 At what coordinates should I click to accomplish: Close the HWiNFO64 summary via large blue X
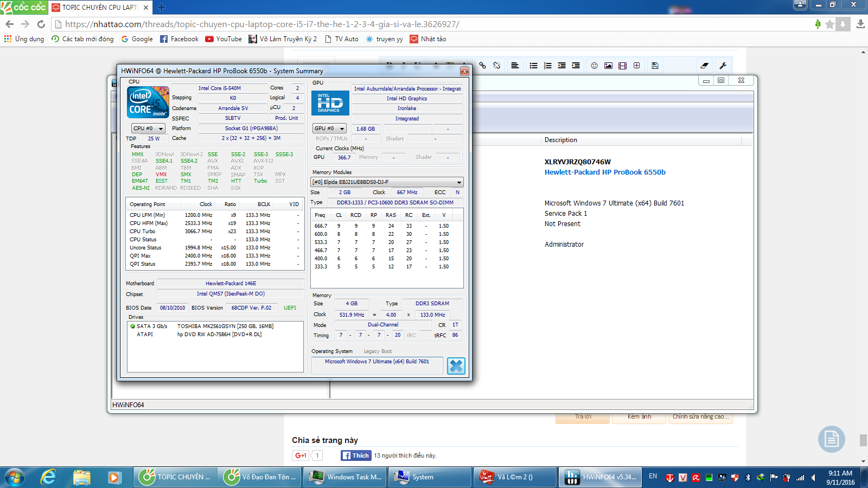coord(456,366)
